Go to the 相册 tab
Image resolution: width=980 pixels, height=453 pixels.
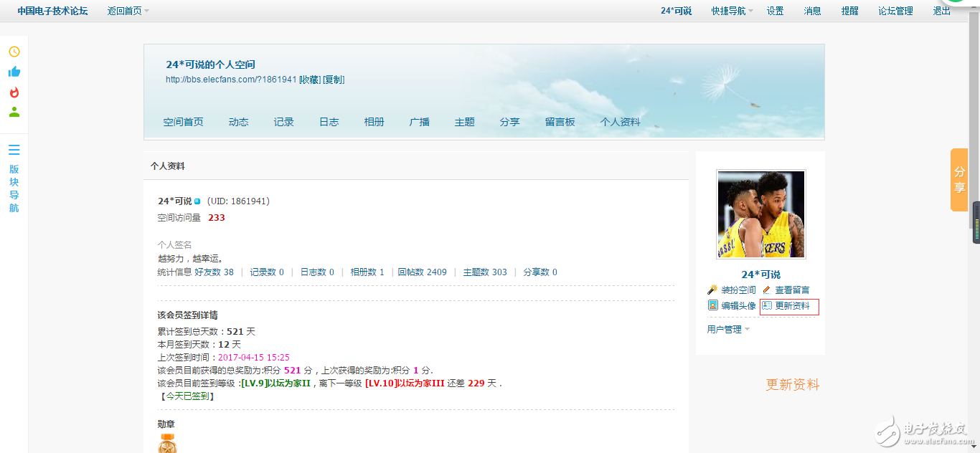374,122
